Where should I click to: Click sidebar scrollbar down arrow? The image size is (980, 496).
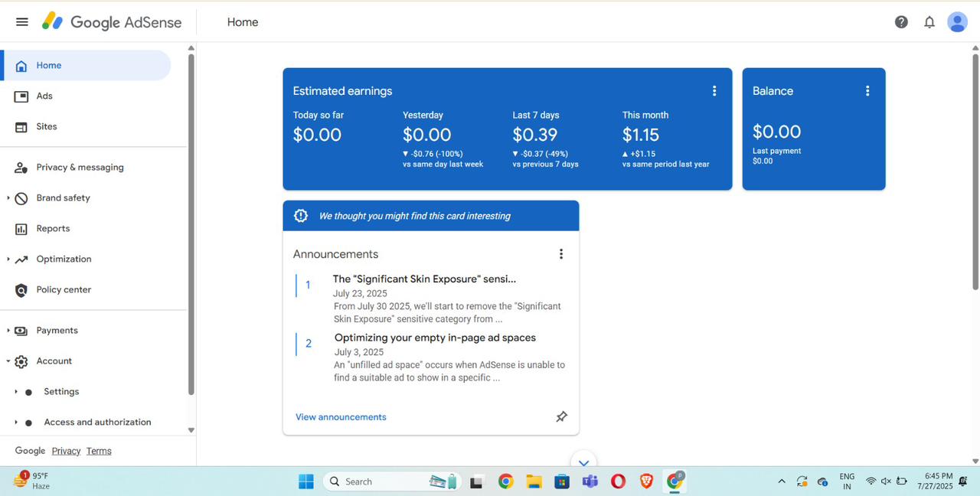point(191,430)
